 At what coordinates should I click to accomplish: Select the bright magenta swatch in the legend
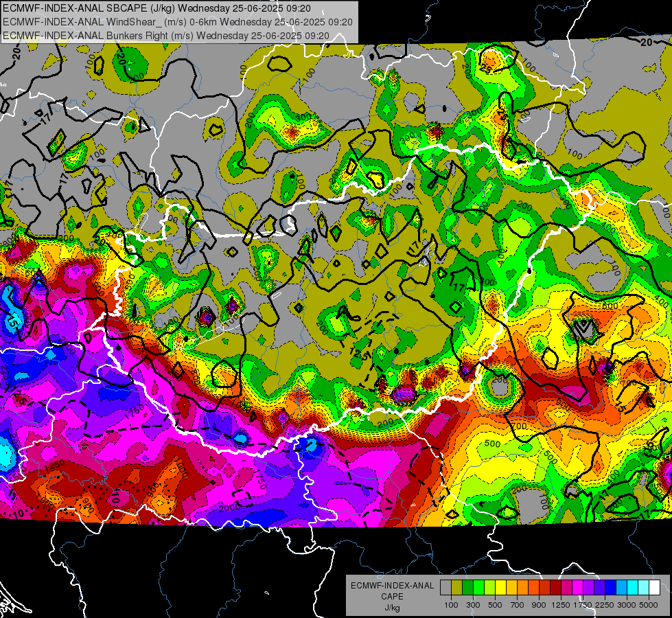click(578, 587)
